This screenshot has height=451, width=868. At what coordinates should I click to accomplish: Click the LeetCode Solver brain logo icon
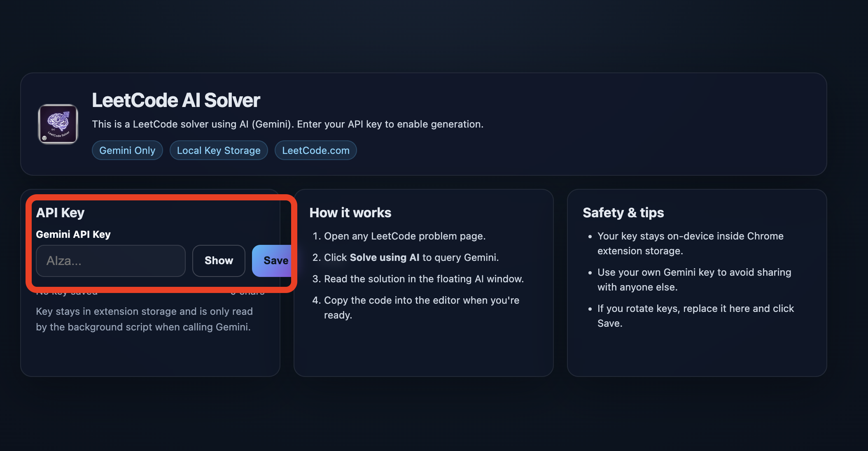tap(58, 124)
